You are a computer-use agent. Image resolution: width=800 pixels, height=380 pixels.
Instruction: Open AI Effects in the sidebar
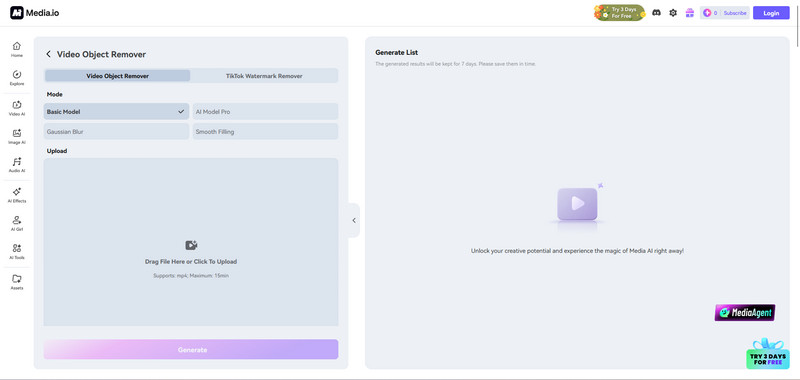17,195
